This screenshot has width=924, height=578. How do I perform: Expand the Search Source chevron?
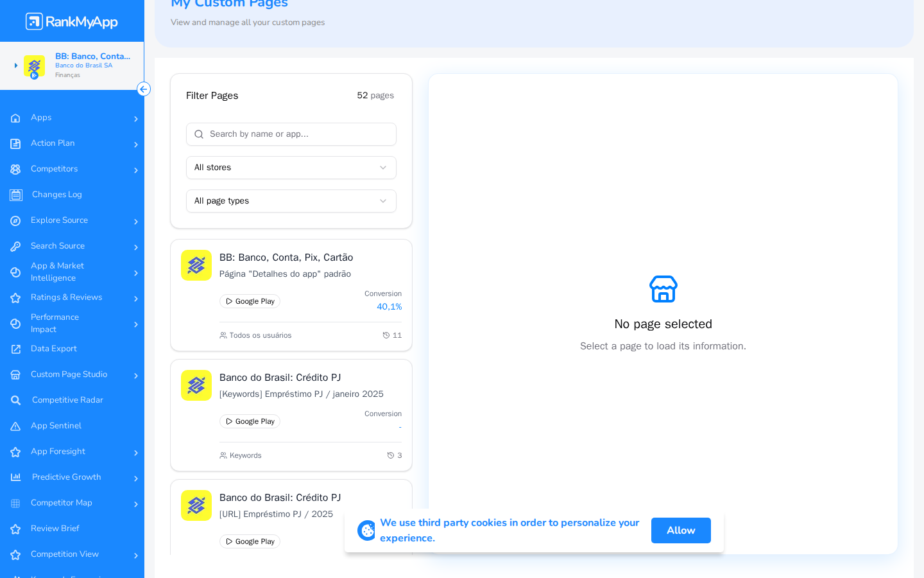pyautogui.click(x=136, y=247)
